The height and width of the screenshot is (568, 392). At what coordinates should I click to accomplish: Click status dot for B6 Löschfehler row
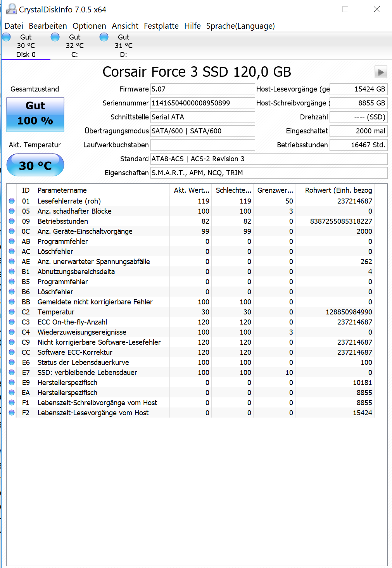pyautogui.click(x=12, y=292)
